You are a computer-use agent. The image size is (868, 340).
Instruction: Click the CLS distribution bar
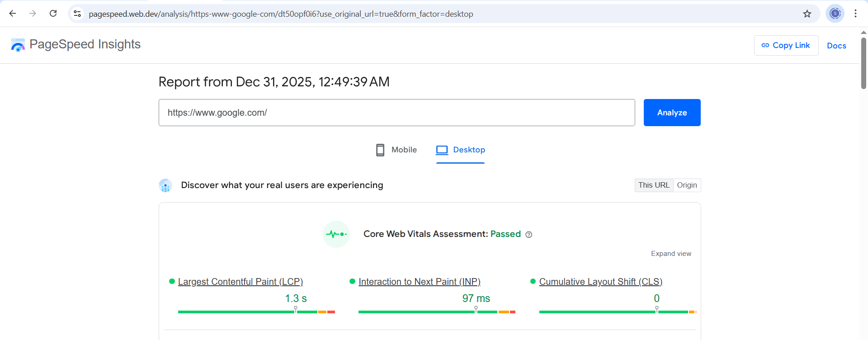tap(618, 312)
